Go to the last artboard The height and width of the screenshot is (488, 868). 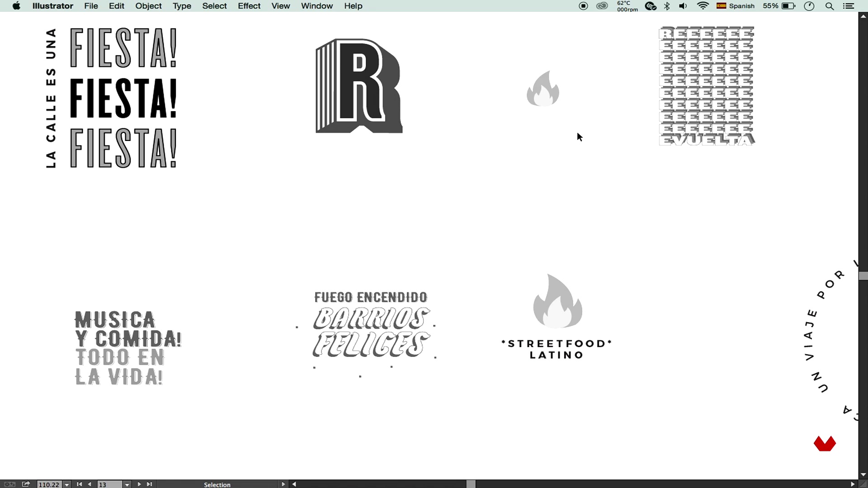(x=149, y=484)
